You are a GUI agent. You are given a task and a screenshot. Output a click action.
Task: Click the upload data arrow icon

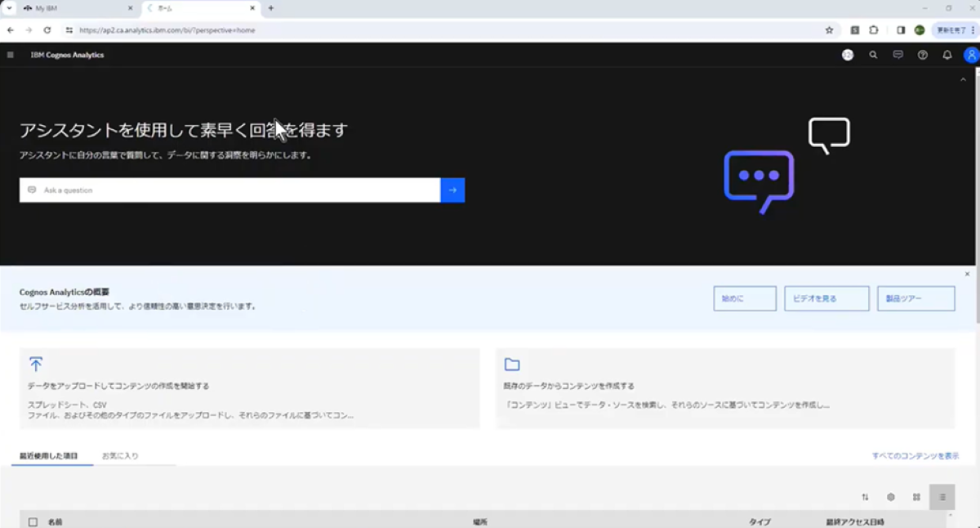36,364
